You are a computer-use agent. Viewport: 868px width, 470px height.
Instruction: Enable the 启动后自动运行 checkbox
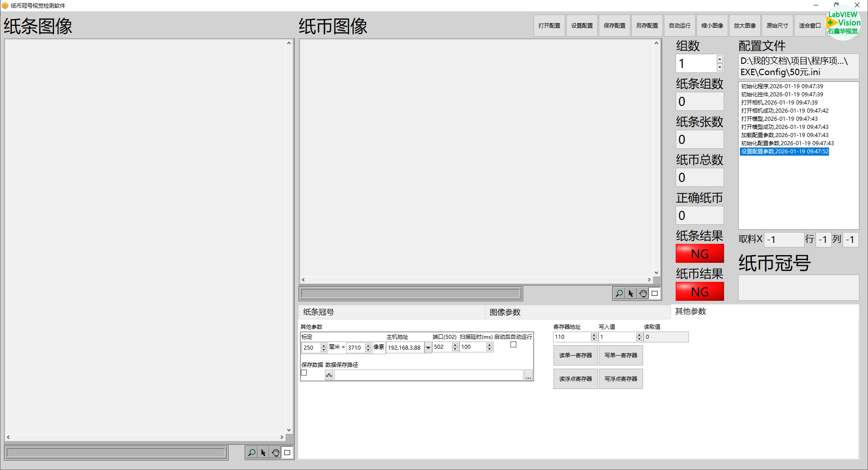(513, 345)
